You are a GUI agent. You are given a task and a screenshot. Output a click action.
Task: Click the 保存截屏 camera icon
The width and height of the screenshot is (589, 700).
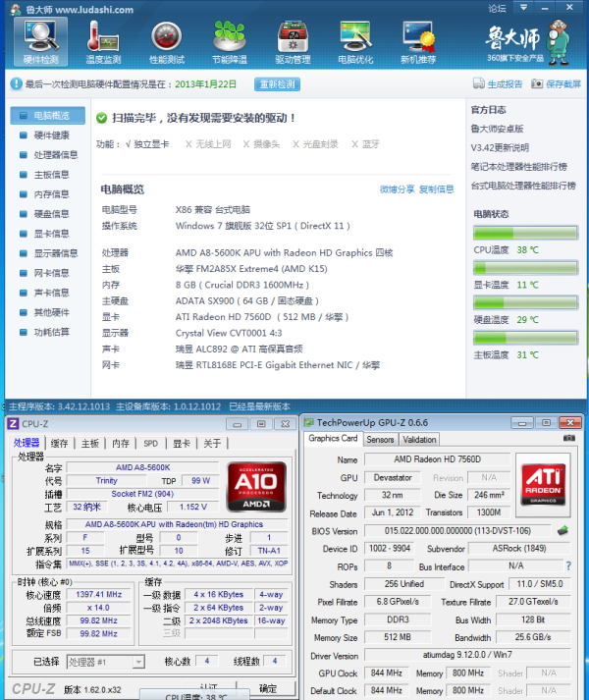pyautogui.click(x=537, y=83)
